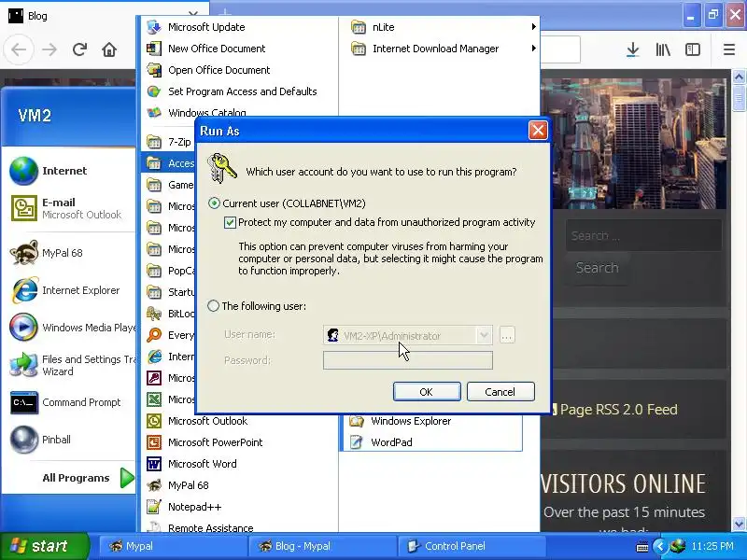
Task: Select the Current user radio button
Action: 214,203
